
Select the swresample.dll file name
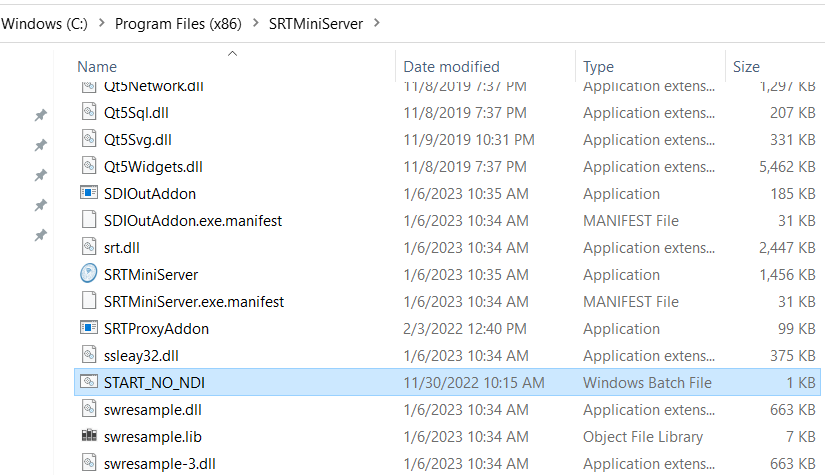153,410
